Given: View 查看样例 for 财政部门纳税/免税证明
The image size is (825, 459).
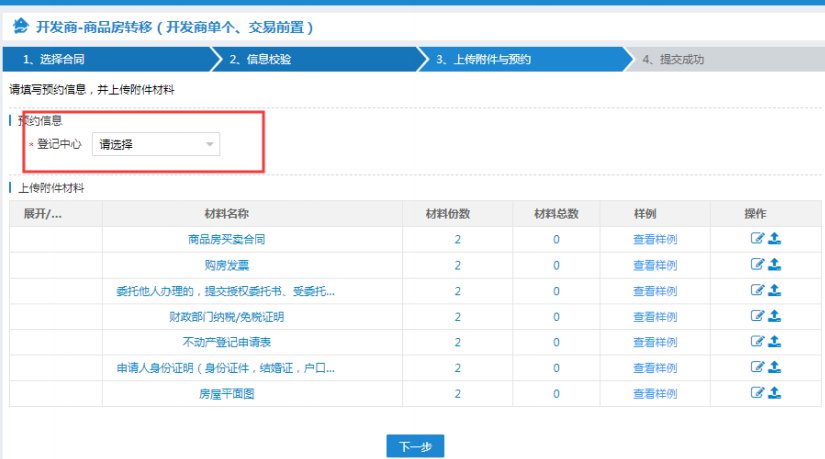Looking at the screenshot, I should pyautogui.click(x=655, y=317).
